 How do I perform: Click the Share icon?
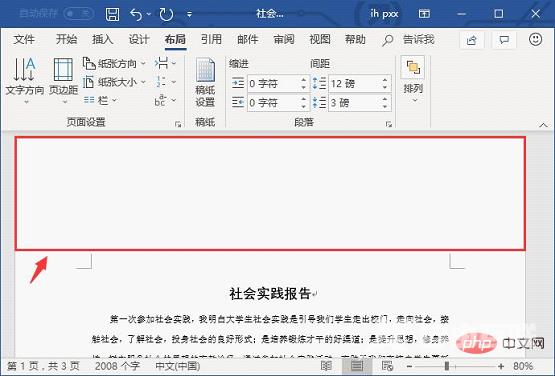(471, 40)
